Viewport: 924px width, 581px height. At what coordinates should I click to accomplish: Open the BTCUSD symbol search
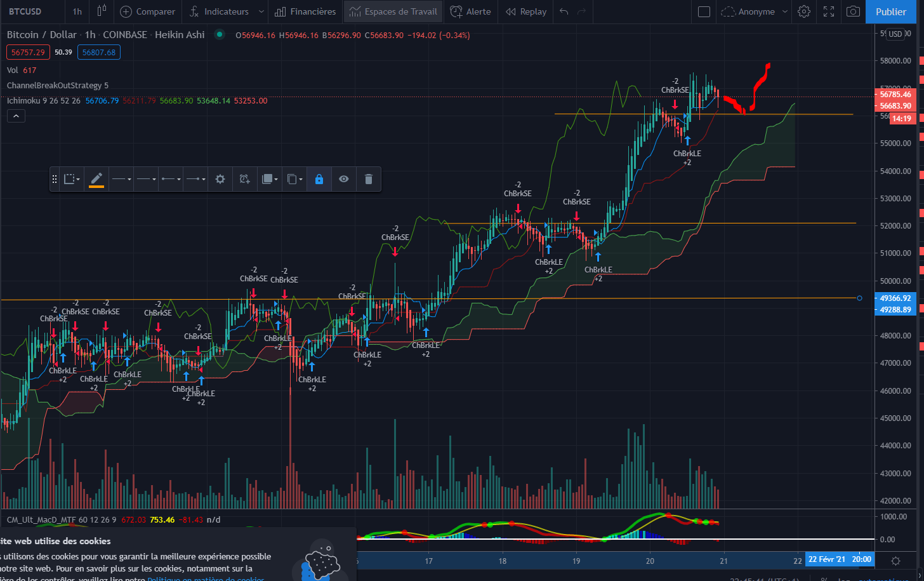point(25,11)
